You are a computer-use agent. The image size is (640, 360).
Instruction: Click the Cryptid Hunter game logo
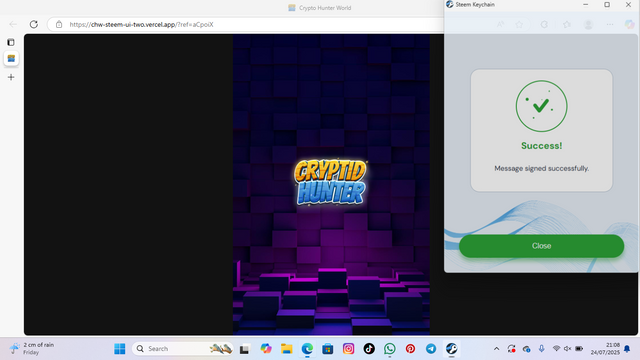pos(330,182)
